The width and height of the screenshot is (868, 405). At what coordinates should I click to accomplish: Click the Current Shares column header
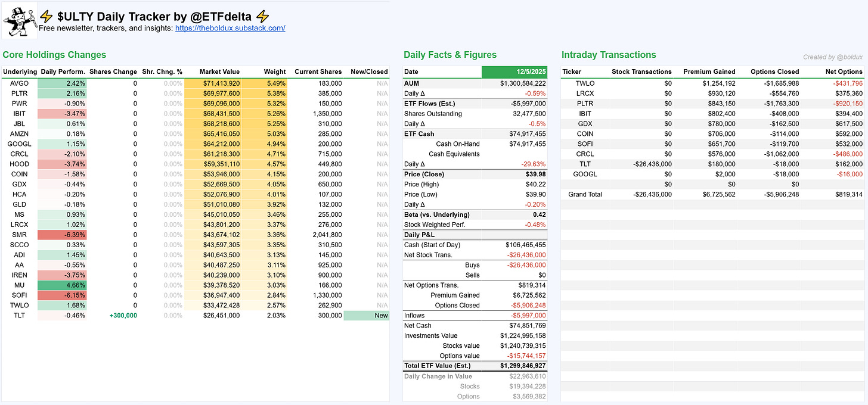318,71
